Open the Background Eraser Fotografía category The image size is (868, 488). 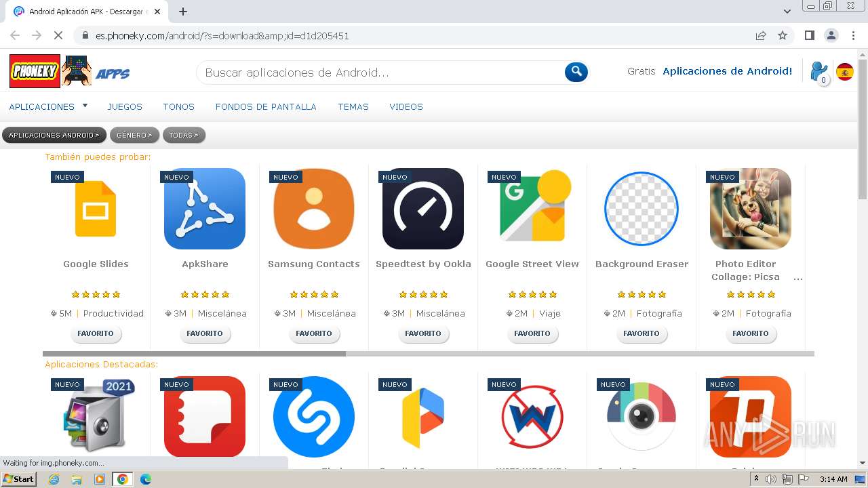coord(659,314)
